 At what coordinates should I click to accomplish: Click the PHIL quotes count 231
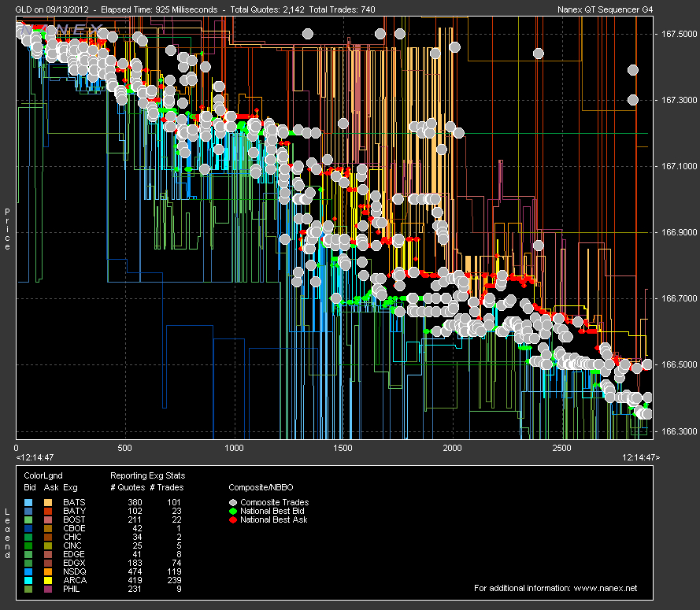pyautogui.click(x=135, y=589)
